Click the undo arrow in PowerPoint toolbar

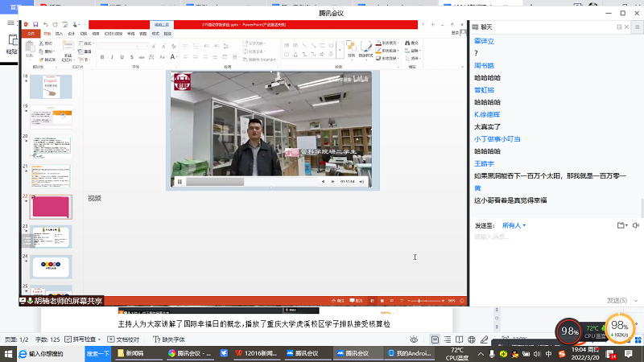click(45, 25)
